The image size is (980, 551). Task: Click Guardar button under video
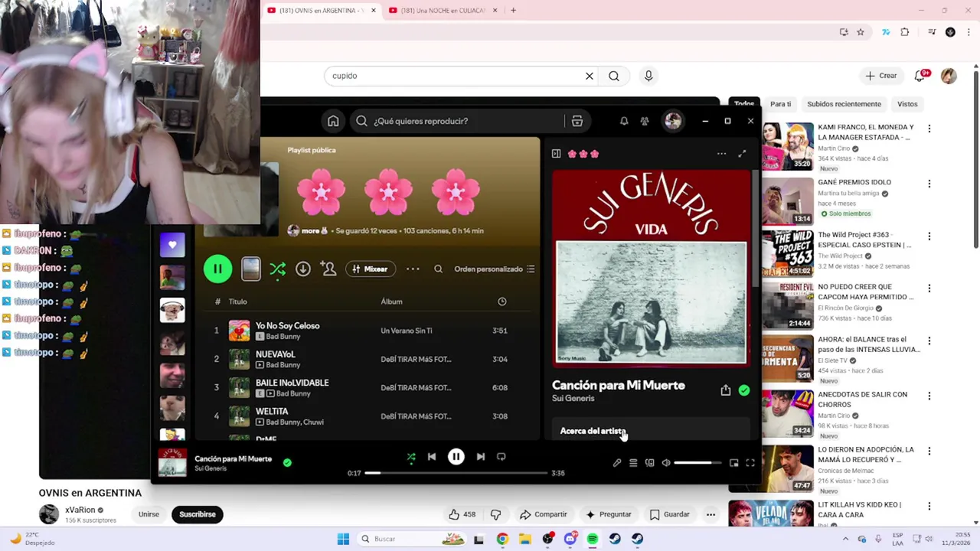670,514
